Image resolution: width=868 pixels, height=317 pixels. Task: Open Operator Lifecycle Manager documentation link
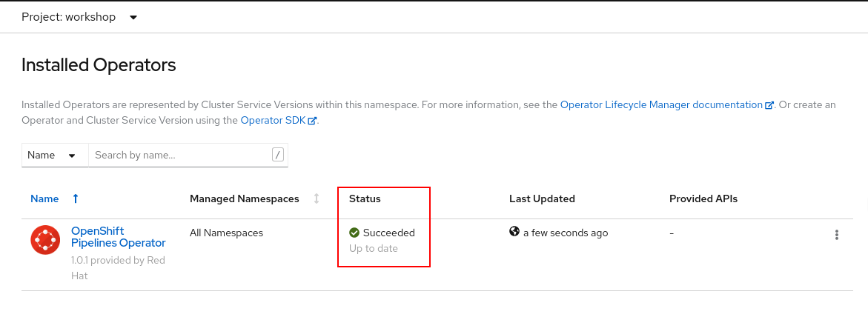pos(661,105)
